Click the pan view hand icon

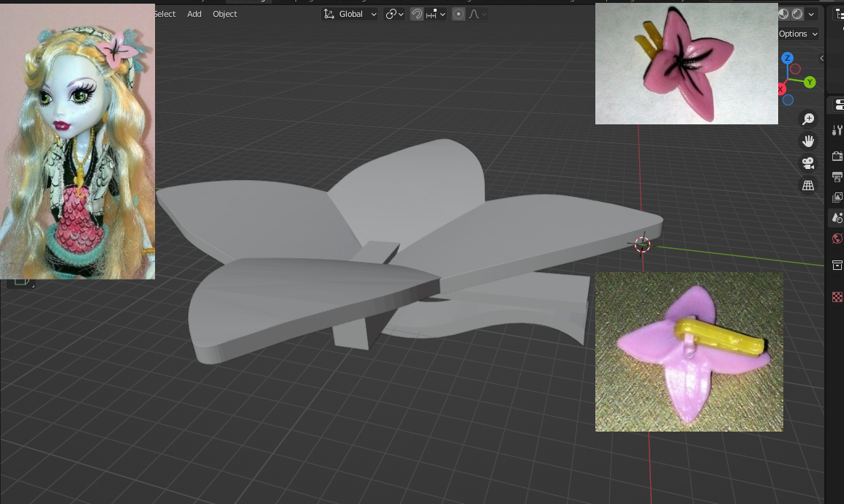(x=808, y=141)
